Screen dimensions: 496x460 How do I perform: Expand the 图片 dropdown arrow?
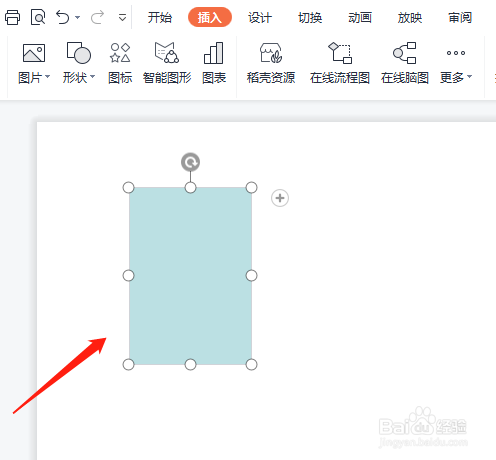(48, 77)
